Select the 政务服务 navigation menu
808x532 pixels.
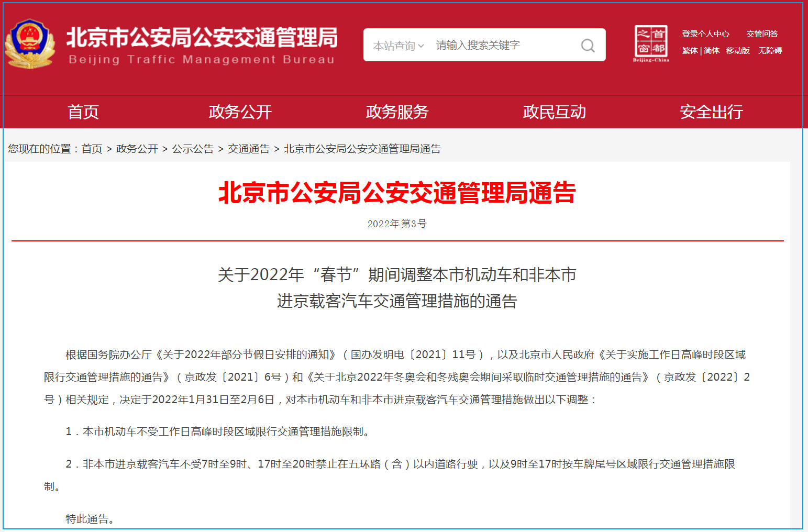[397, 112]
